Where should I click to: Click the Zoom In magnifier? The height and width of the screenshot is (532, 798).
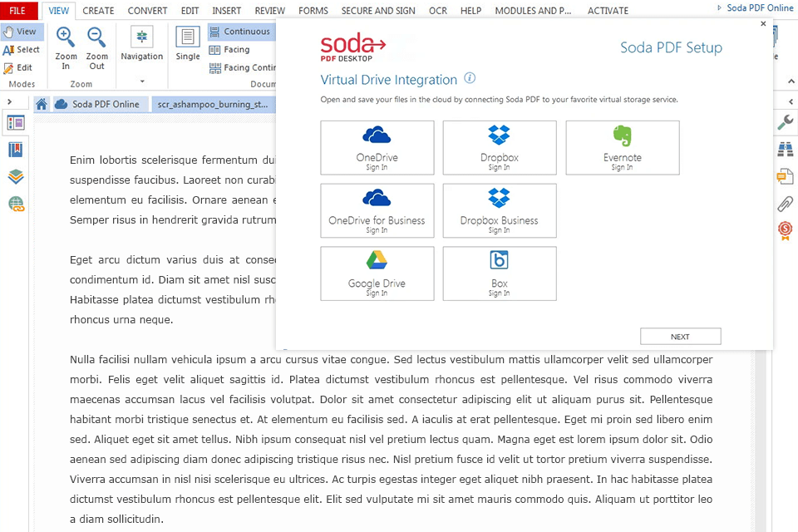coord(66,48)
